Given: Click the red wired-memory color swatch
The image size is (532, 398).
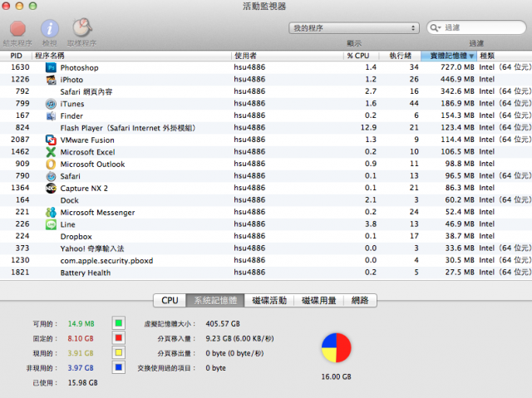Looking at the screenshot, I should (118, 338).
